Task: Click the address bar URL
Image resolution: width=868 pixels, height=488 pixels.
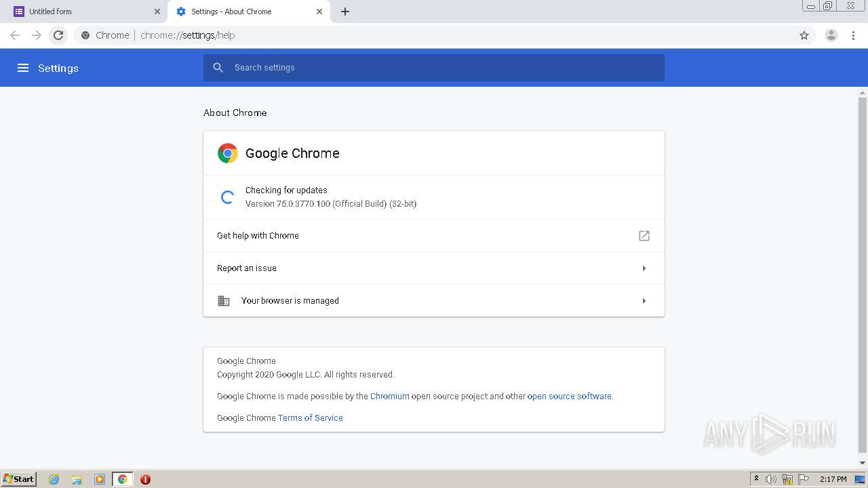Action: [188, 35]
